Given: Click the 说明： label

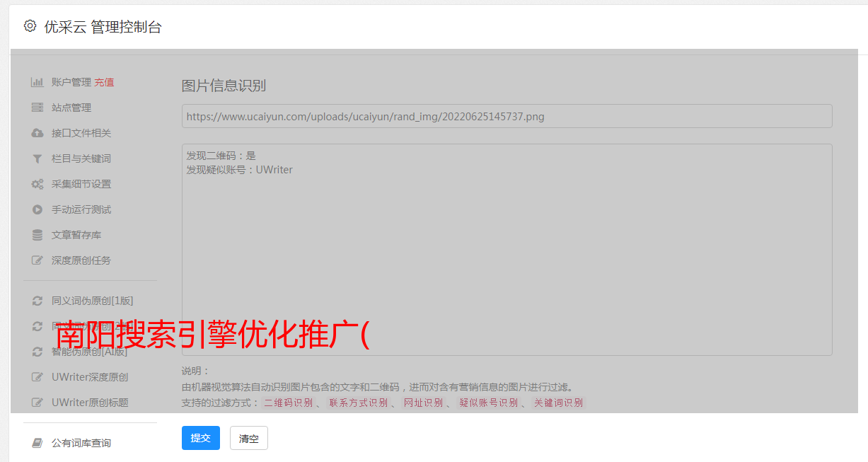Looking at the screenshot, I should tap(196, 371).
